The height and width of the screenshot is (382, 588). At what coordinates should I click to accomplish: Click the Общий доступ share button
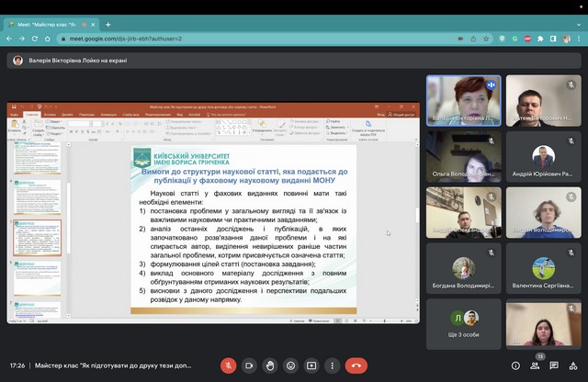click(x=401, y=115)
